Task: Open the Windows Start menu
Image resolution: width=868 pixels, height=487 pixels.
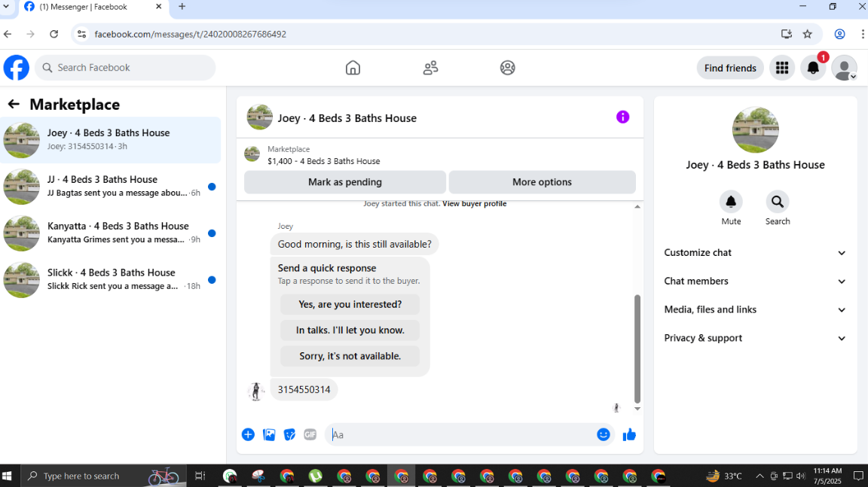Action: click(8, 476)
